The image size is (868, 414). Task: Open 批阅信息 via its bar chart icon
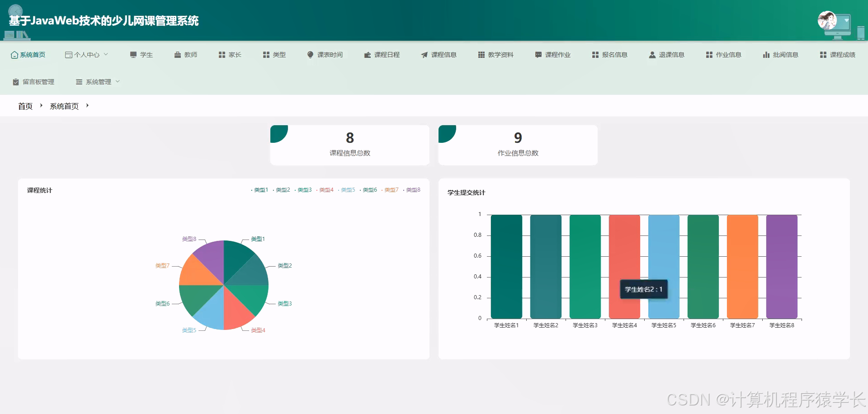click(x=766, y=55)
